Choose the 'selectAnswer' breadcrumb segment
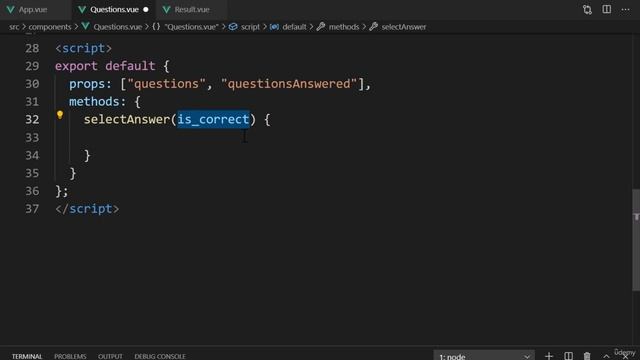Image resolution: width=640 pixels, height=360 pixels. click(x=404, y=27)
